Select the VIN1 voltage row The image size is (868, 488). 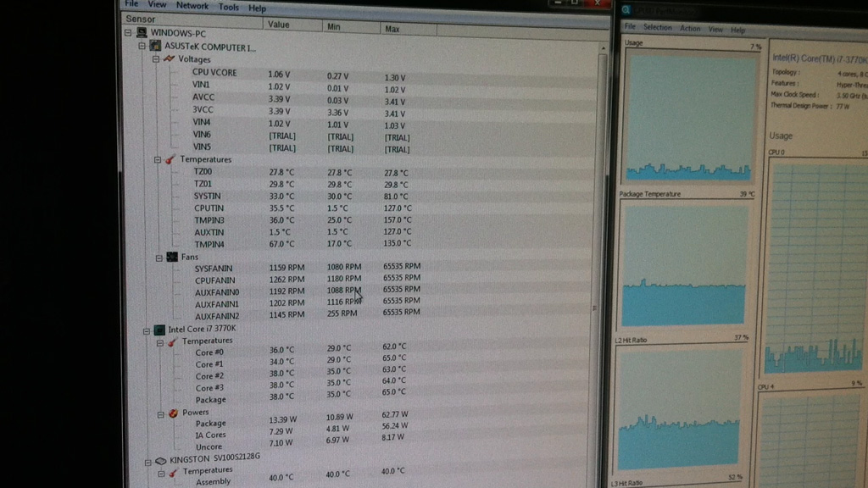pos(359,87)
